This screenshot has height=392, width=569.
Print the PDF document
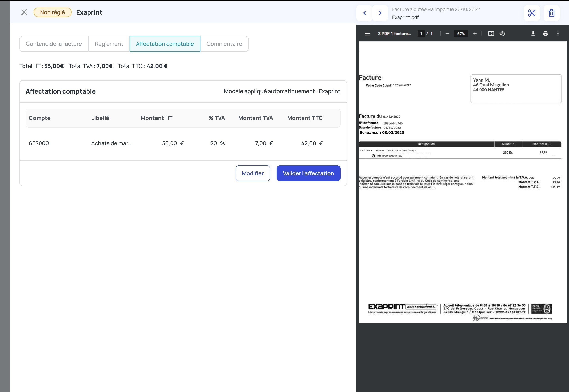point(545,34)
